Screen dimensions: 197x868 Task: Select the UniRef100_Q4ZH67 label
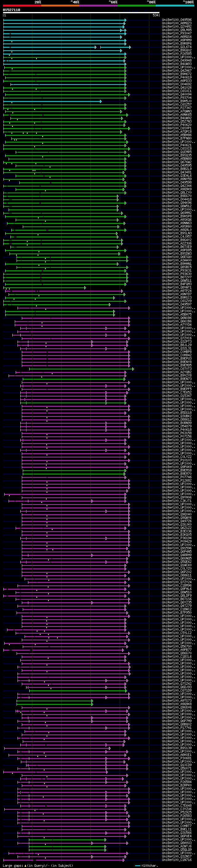point(177,71)
